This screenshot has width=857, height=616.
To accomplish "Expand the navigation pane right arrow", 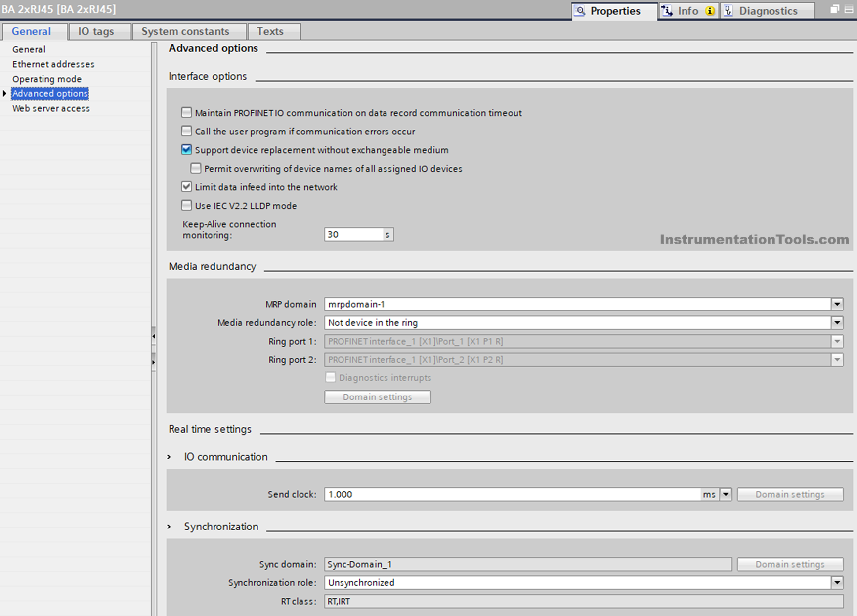I will tap(154, 362).
